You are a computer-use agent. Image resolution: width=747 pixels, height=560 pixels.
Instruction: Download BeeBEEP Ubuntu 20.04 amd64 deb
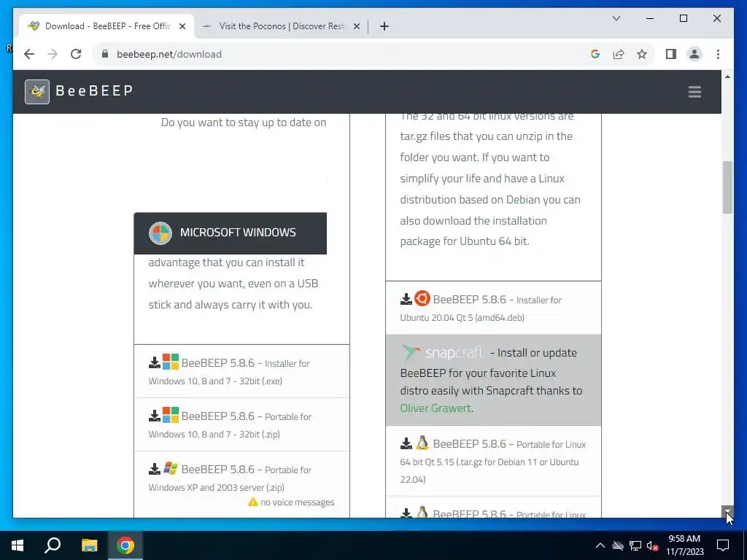tap(493, 308)
